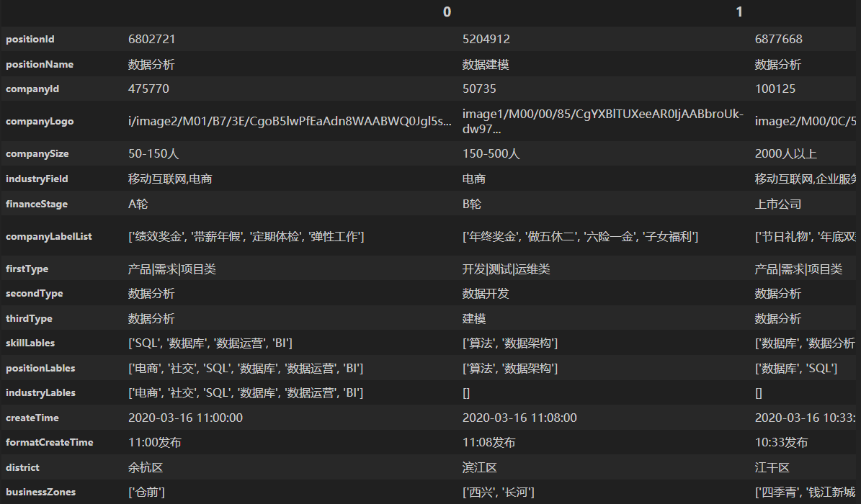Click skillLables cell ['算法', '数据架构']
Screen dimensions: 861x504
click(510, 343)
